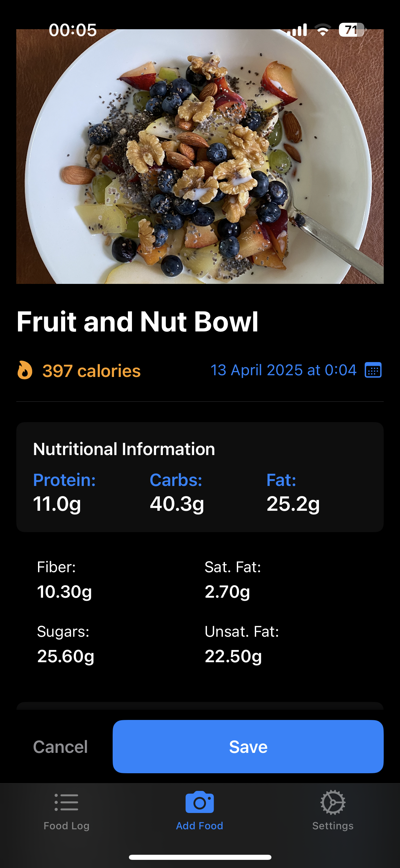Tap the Protein 11.0g value
This screenshot has height=868, width=400.
click(57, 504)
